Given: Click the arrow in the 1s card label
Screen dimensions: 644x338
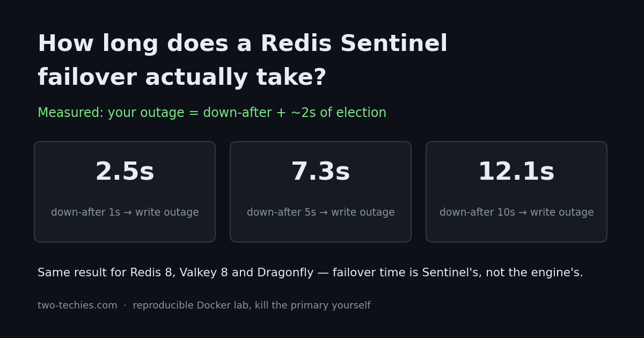Looking at the screenshot, I should (x=128, y=213).
